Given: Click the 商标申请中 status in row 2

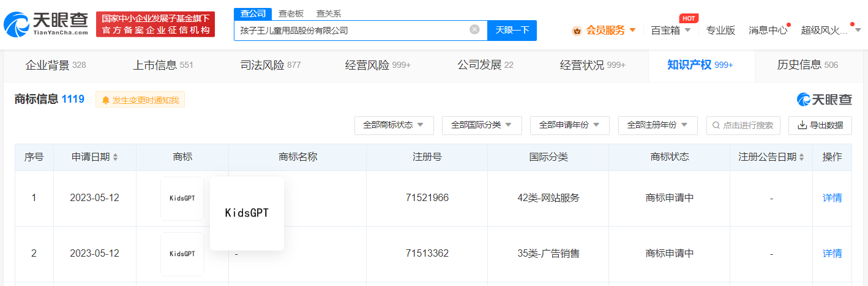Looking at the screenshot, I should 670,253.
